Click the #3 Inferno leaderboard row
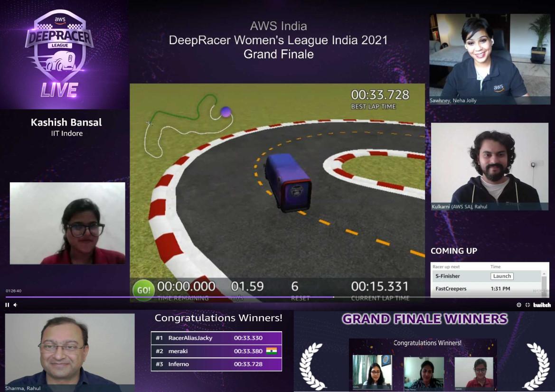Screen dimensions: 555x392 (216, 364)
